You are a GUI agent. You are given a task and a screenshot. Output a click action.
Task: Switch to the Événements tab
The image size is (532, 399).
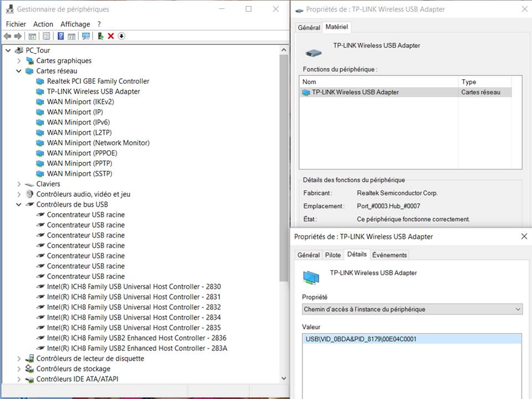coord(389,255)
